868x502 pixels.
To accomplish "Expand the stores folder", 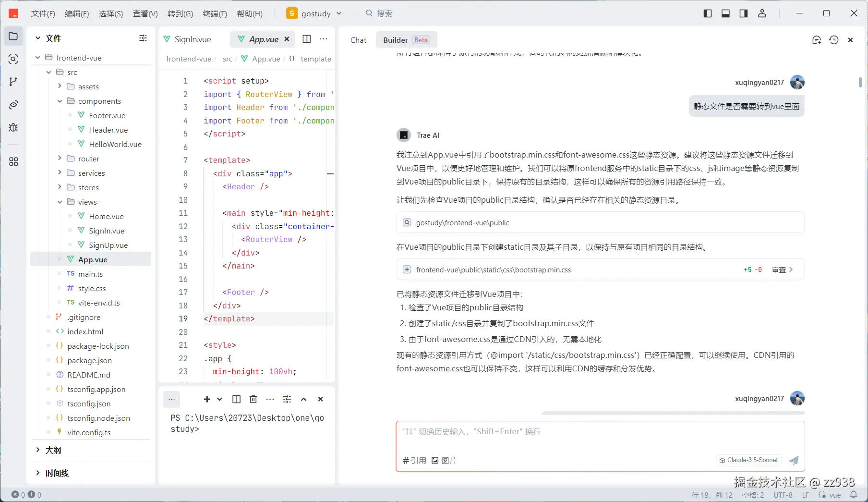I will 60,187.
